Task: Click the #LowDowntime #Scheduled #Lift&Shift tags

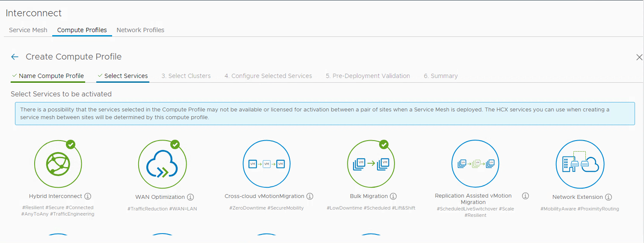Action: [371, 208]
